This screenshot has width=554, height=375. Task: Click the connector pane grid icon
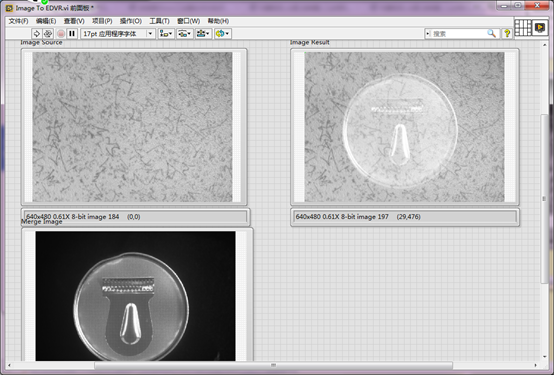[x=523, y=27]
